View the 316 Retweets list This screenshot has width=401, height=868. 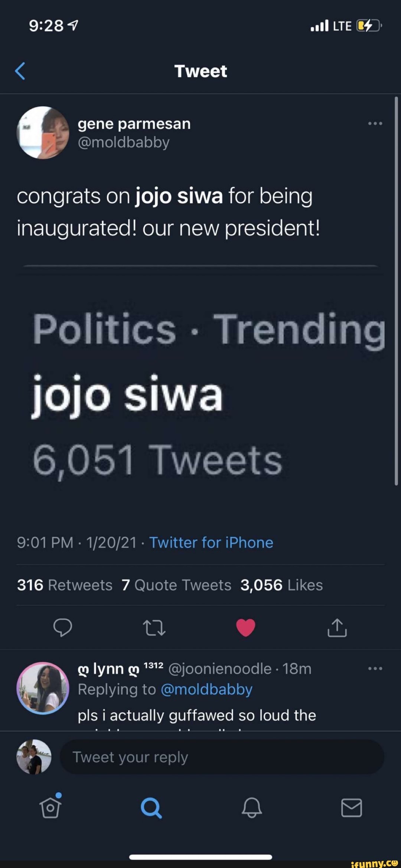click(65, 585)
